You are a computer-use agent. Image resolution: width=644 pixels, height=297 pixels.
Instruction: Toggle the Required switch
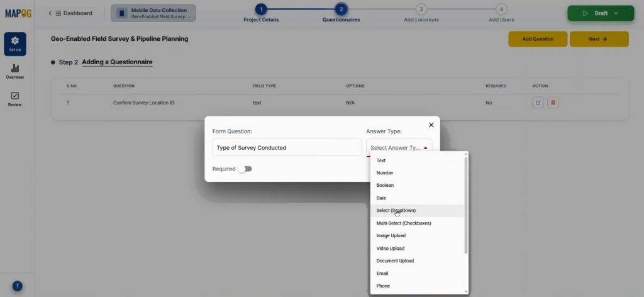245,169
